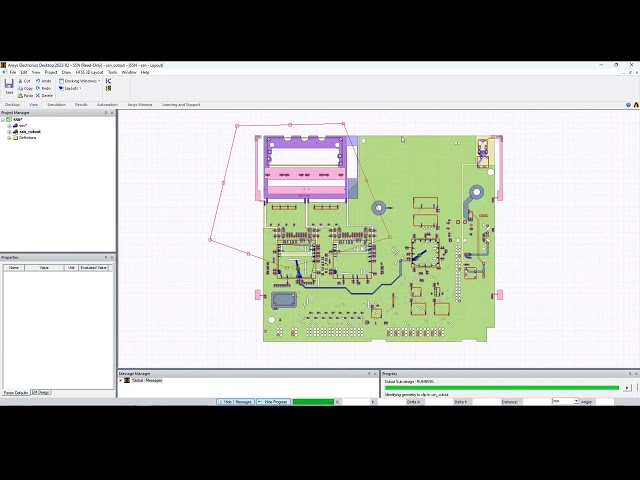Screen dimensions: 640x480
Task: Click the green cutout progress bar
Action: click(x=502, y=388)
